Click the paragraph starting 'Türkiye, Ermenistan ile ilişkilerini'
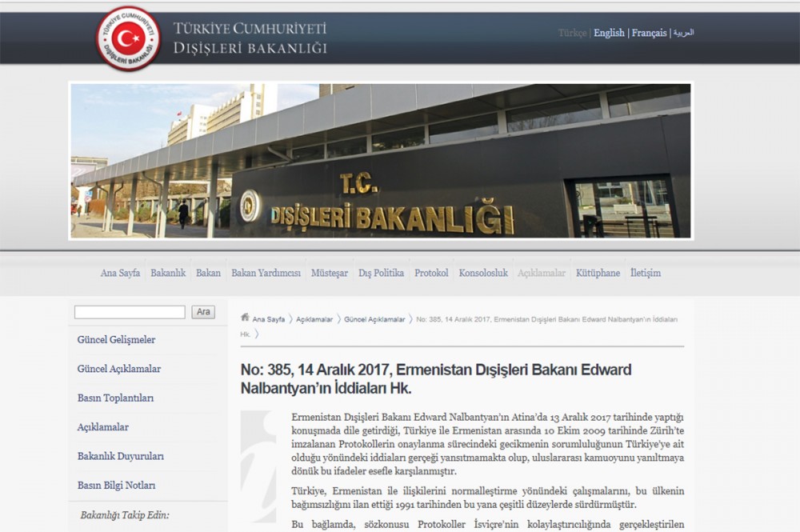This screenshot has width=800, height=532. tap(488, 498)
